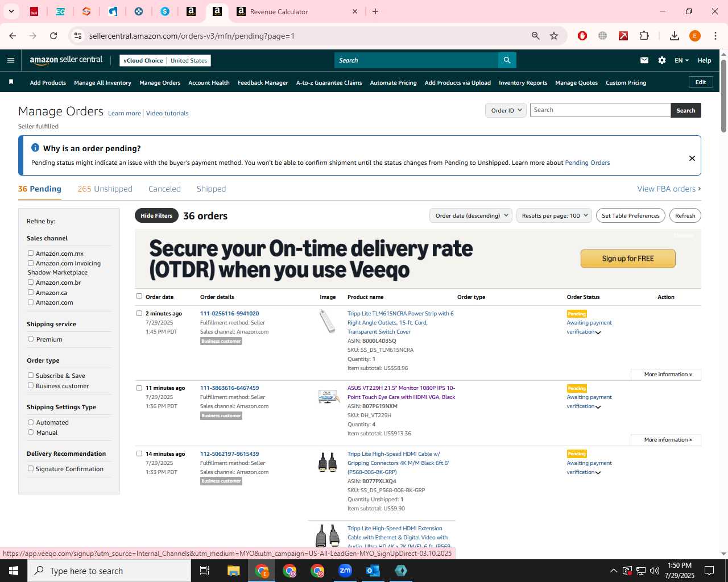
Task: Open Chrome profile avatar E
Action: [694, 36]
